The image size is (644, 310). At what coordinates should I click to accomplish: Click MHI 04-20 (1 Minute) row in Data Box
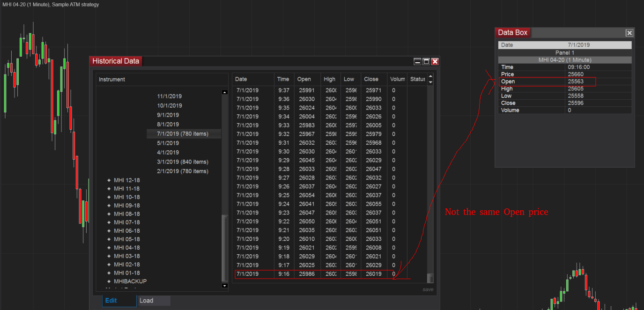565,60
